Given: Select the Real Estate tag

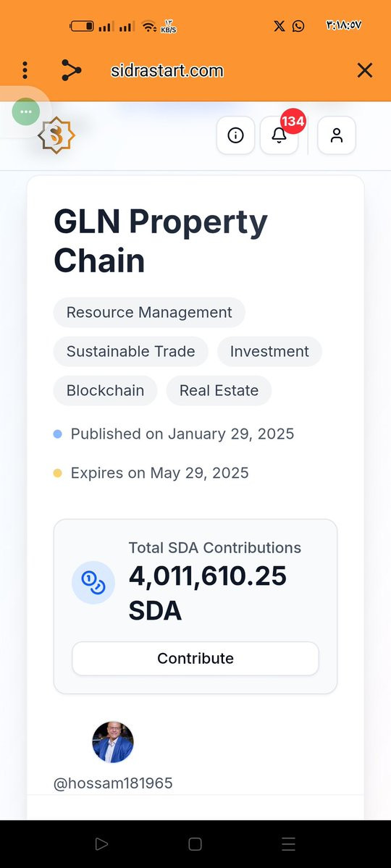Looking at the screenshot, I should coord(219,390).
